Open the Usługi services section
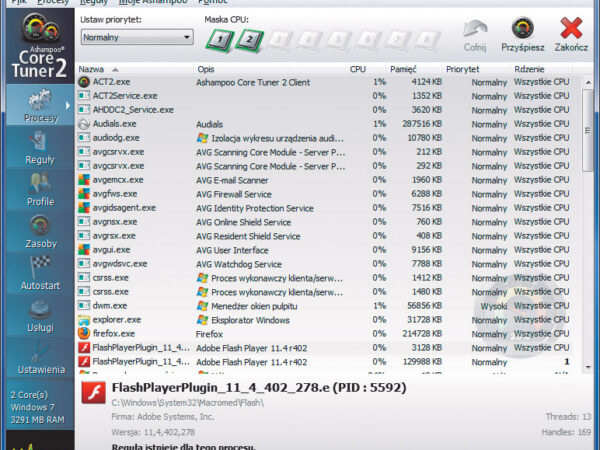 (x=40, y=316)
